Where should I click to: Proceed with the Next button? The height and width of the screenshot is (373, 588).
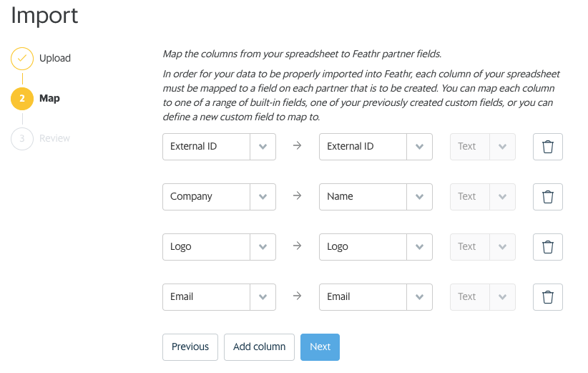[x=320, y=347]
